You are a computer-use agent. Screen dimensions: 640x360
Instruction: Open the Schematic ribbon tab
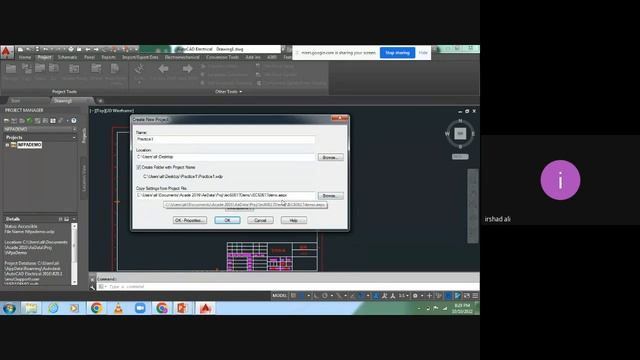point(67,57)
